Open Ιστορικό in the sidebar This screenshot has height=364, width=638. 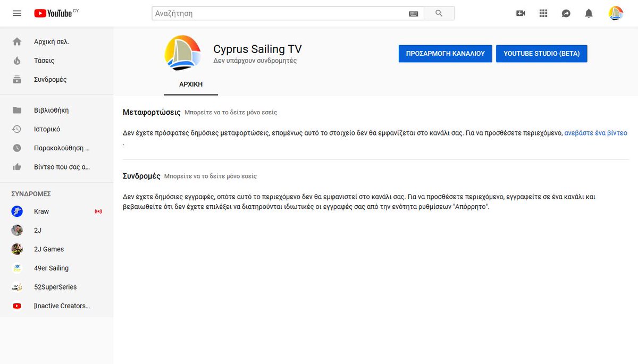click(47, 129)
